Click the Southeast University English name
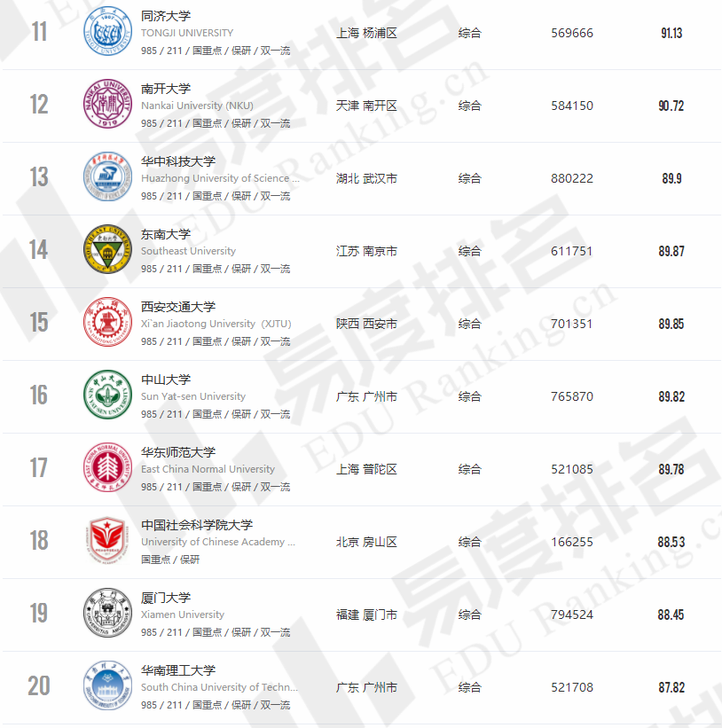 pyautogui.click(x=188, y=251)
